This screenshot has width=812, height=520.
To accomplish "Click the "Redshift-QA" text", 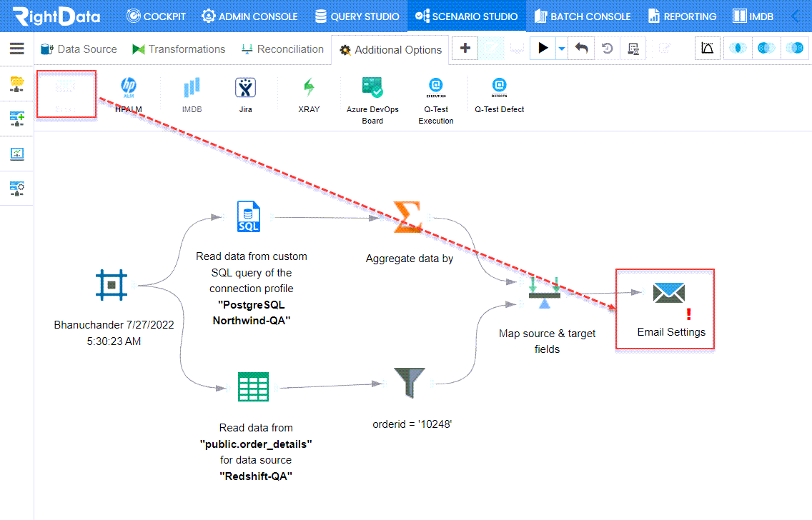I will pos(256,476).
